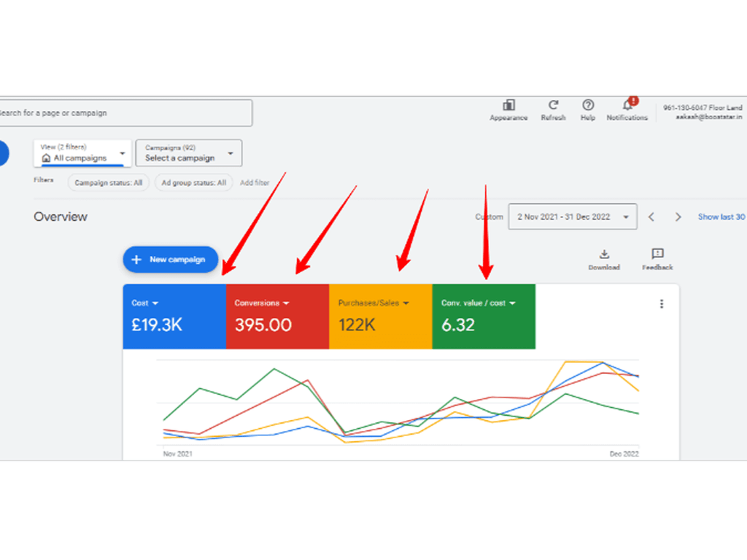747x560 pixels.
Task: Go to previous date range arrow
Action: (651, 217)
